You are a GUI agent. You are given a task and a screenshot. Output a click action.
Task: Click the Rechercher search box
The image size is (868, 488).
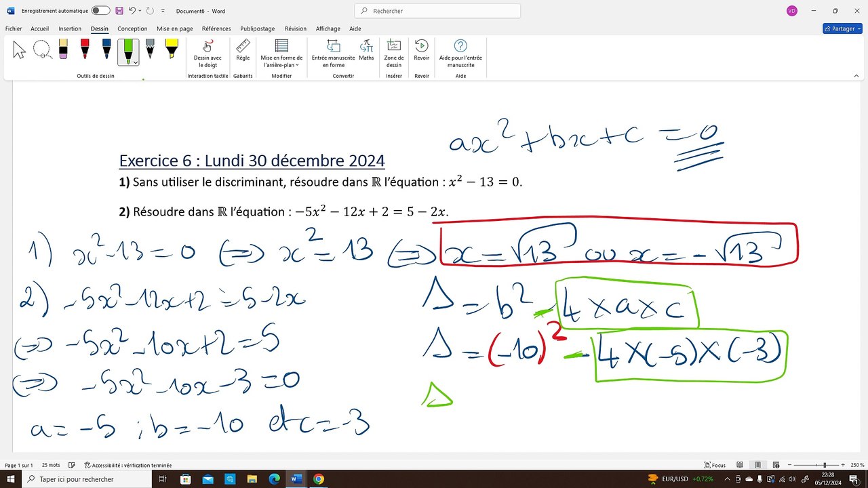point(437,11)
